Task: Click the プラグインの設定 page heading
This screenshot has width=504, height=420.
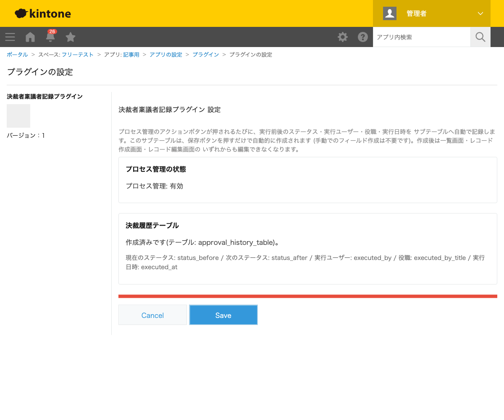Action: pyautogui.click(x=40, y=72)
